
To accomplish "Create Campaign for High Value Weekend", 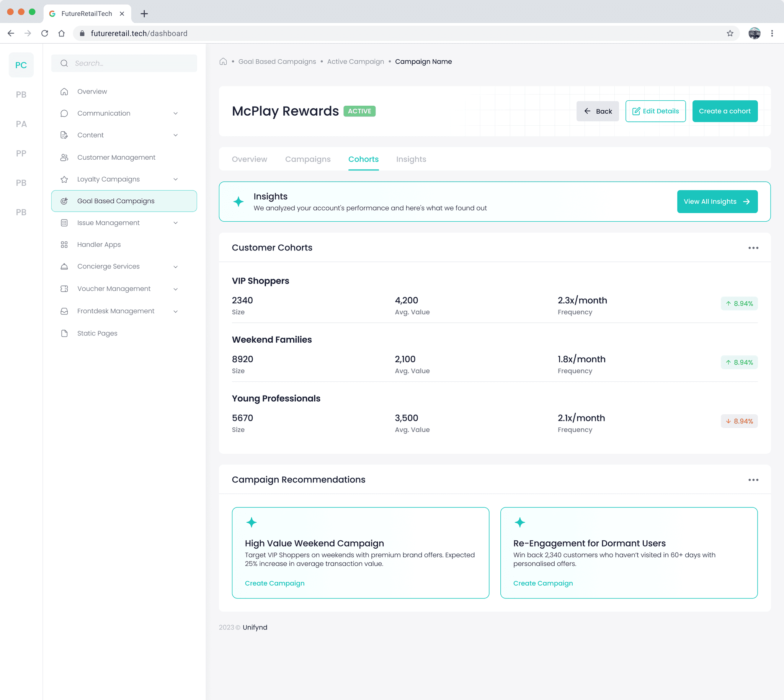I will [x=274, y=583].
